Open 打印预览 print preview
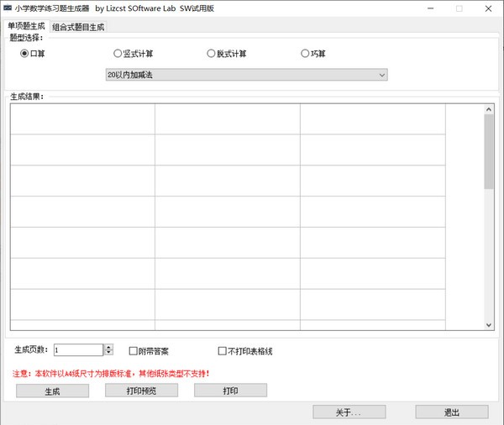Viewport: 504px width, 425px height. pos(141,391)
